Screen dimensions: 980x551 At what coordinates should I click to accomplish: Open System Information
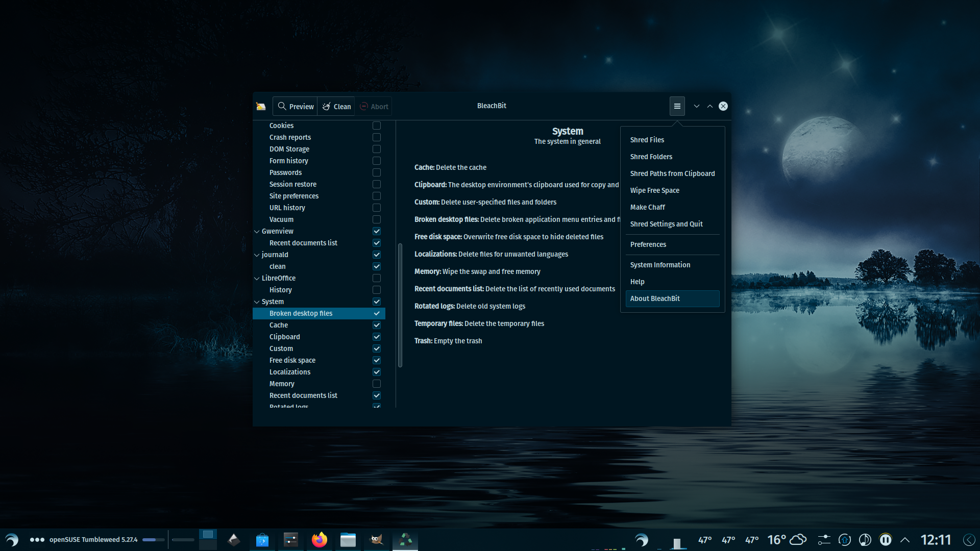(672, 265)
